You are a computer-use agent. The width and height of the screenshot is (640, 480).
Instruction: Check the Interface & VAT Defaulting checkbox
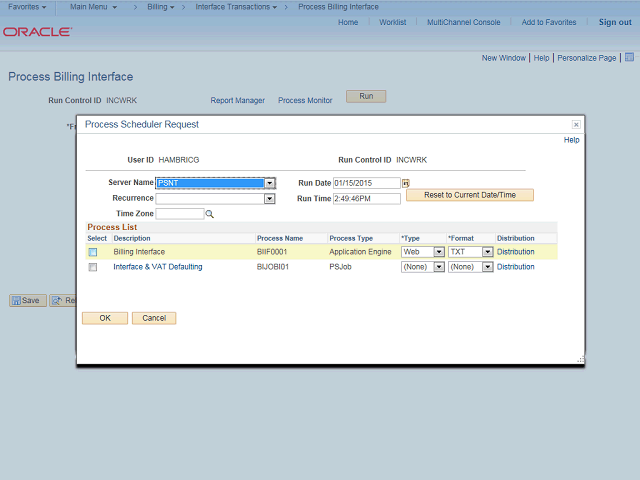tap(93, 267)
